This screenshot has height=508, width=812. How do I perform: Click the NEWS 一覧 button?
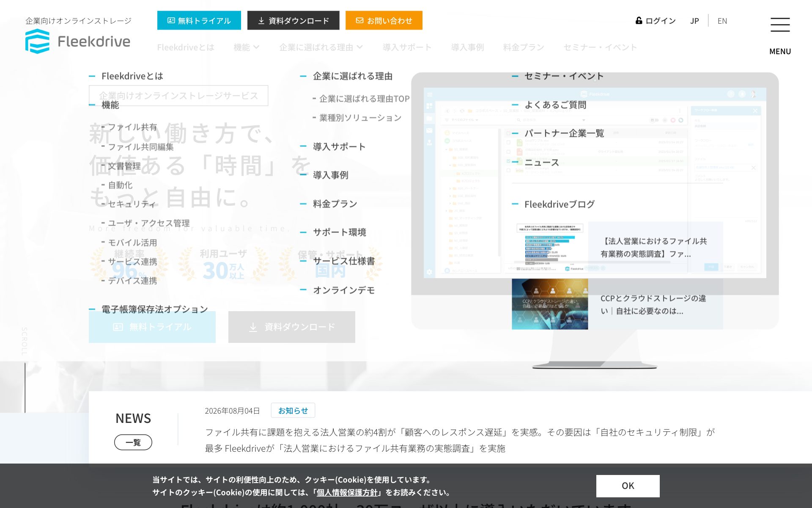tap(133, 442)
